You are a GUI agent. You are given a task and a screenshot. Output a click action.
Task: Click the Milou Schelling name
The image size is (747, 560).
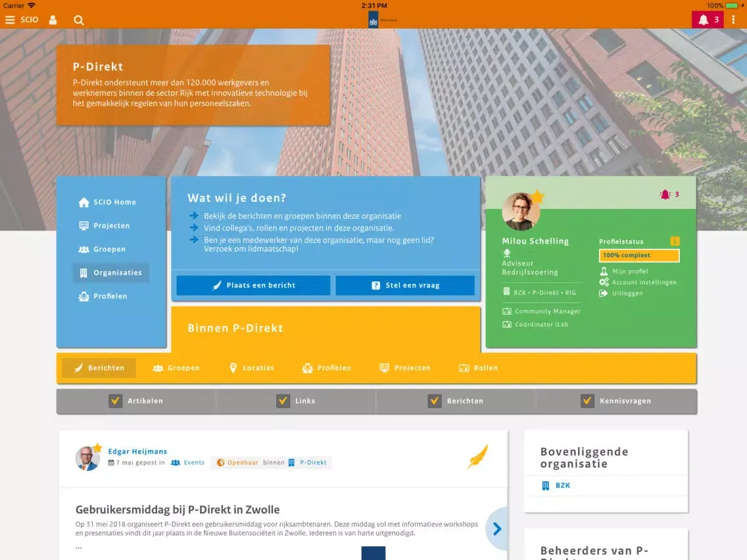click(535, 241)
